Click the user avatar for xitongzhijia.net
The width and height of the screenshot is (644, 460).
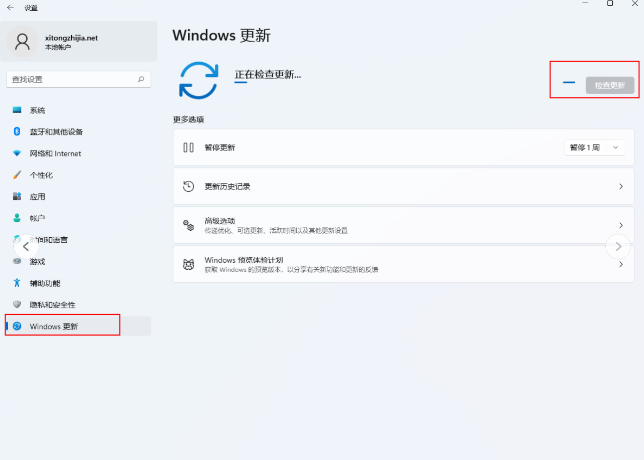(22, 41)
